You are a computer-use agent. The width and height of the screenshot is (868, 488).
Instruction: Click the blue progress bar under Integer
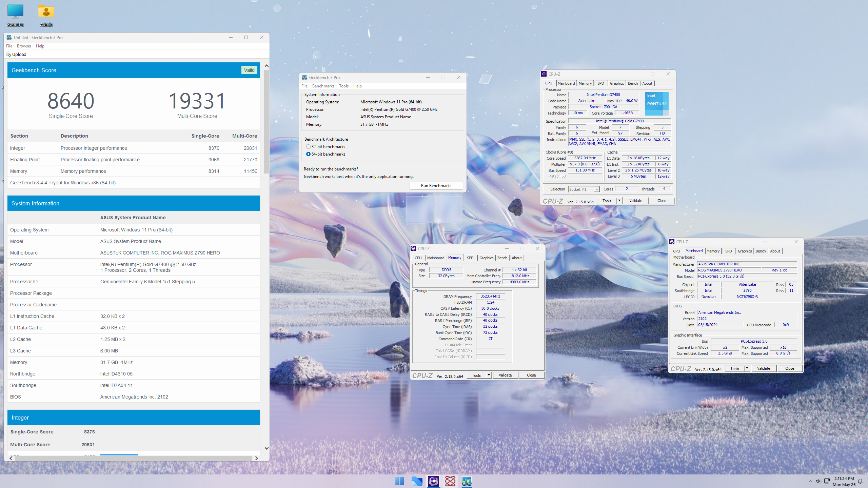(119, 454)
